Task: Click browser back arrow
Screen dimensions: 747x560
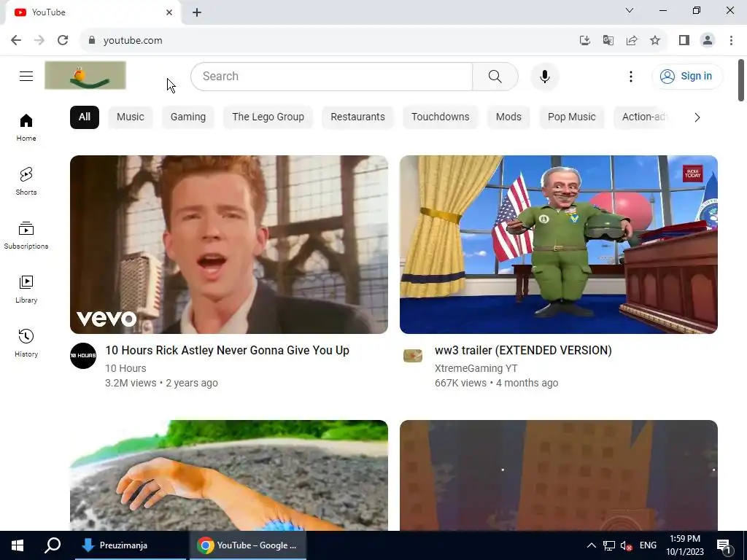Action: (x=16, y=40)
